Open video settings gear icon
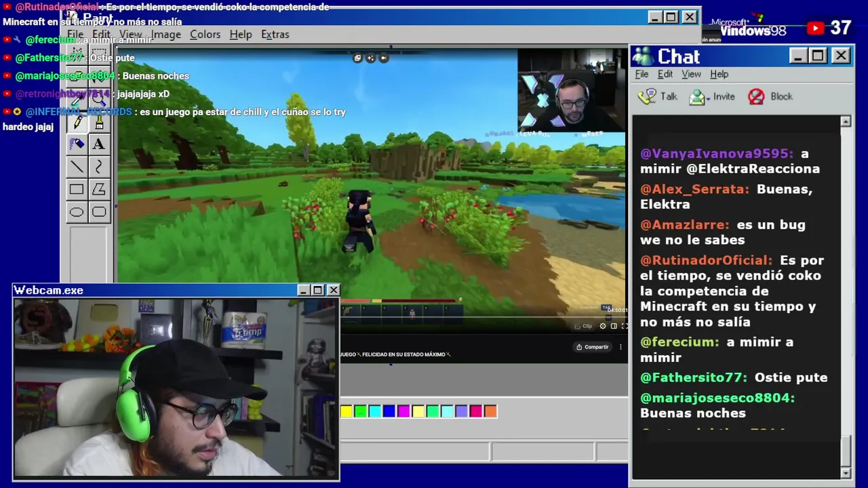Image resolution: width=868 pixels, height=488 pixels. (603, 326)
